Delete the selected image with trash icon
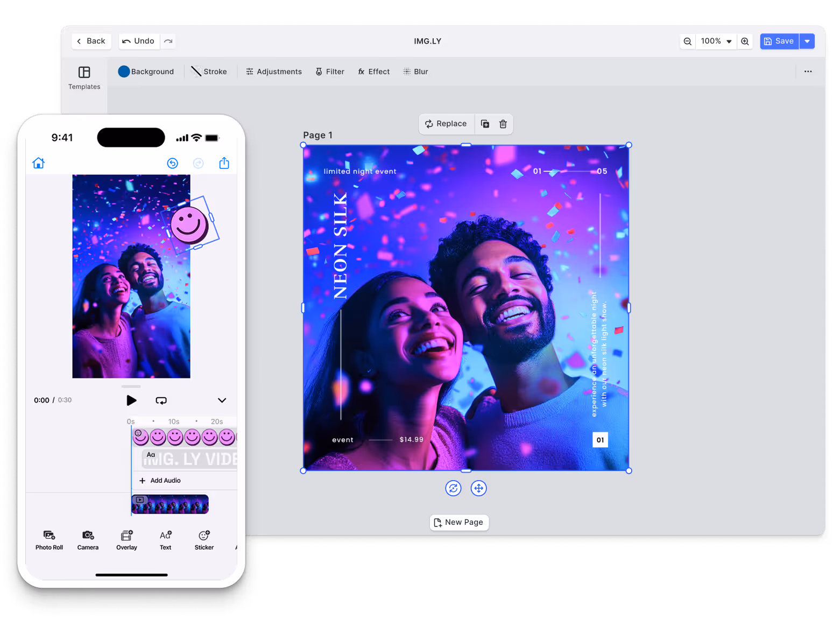Screen dimensions: 840x619 [503, 124]
